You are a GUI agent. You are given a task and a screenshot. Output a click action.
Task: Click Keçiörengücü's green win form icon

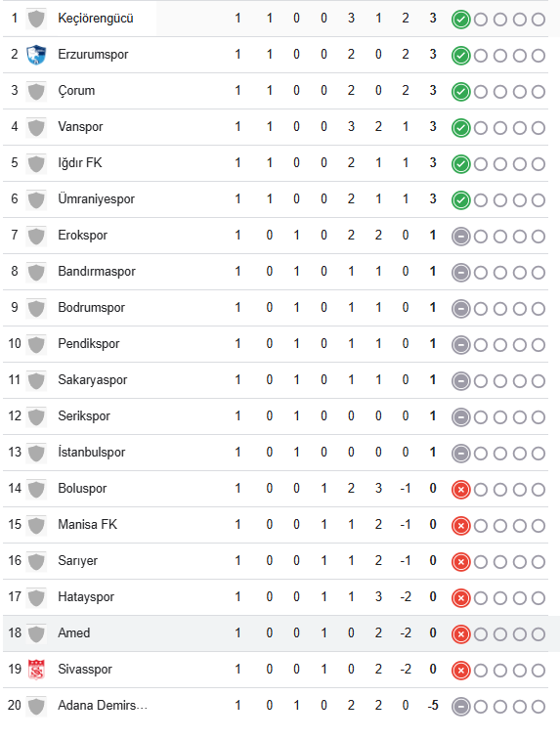pyautogui.click(x=461, y=20)
